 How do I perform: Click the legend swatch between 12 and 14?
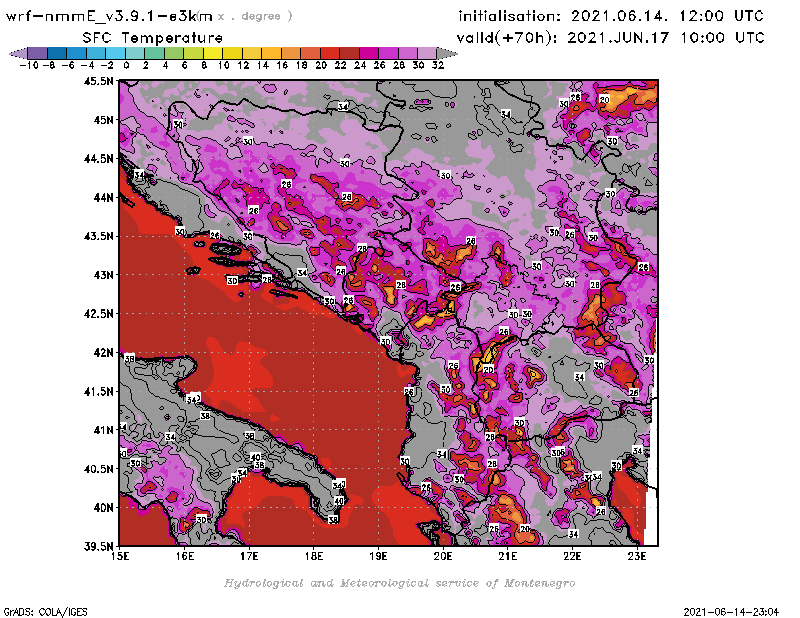point(252,53)
